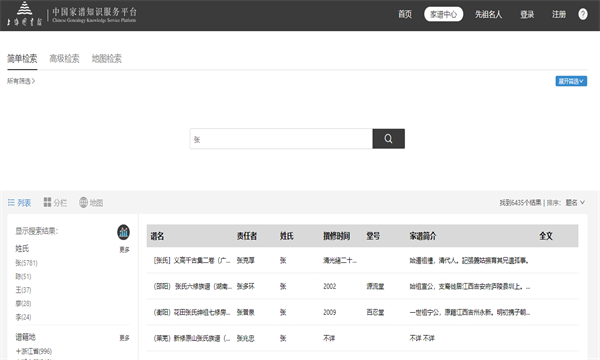600x360 pixels.
Task: Open 先祖名人 navigation item
Action: tap(488, 15)
